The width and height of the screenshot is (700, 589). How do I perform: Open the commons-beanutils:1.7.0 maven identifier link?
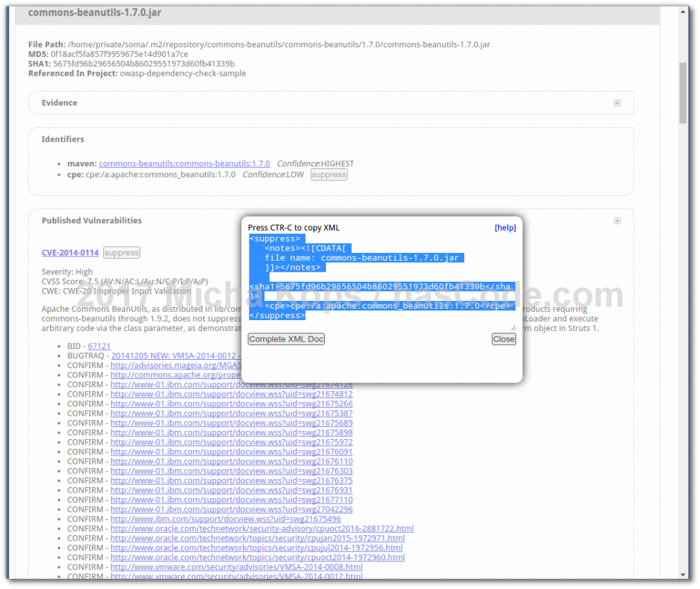(x=185, y=163)
